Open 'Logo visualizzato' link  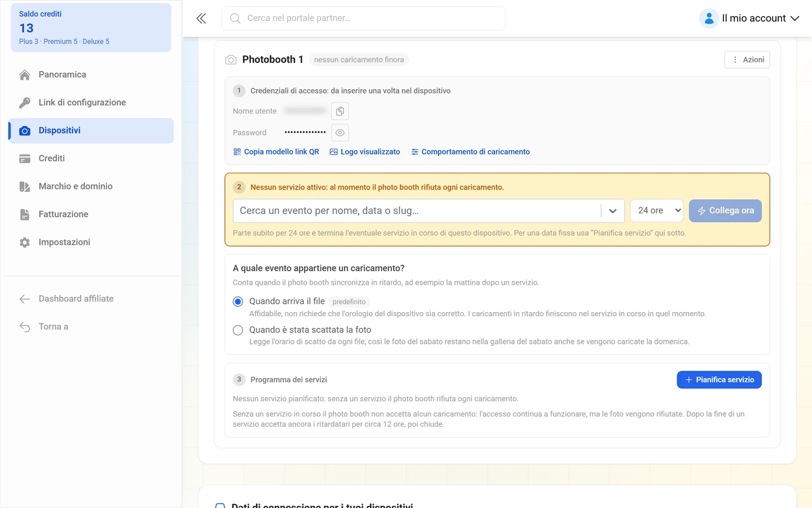pyautogui.click(x=365, y=152)
